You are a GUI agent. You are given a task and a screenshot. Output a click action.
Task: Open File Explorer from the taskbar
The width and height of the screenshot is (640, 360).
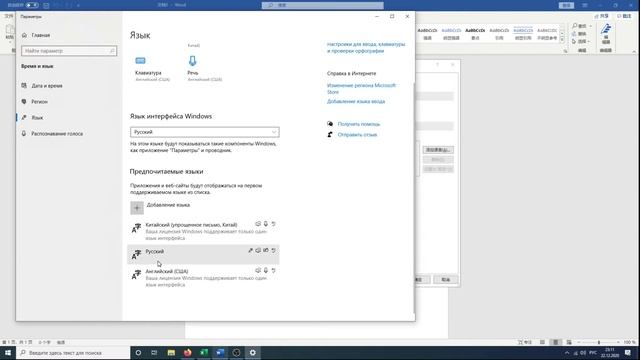pyautogui.click(x=171, y=353)
